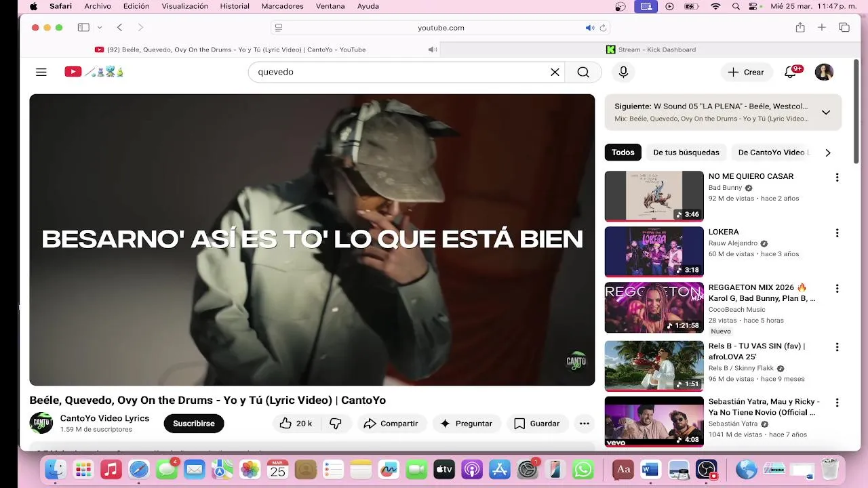Open a new tab with plus icon

[x=822, y=28]
